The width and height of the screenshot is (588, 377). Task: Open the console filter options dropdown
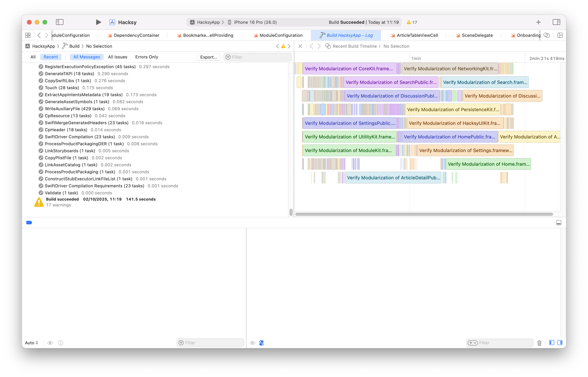pos(473,343)
